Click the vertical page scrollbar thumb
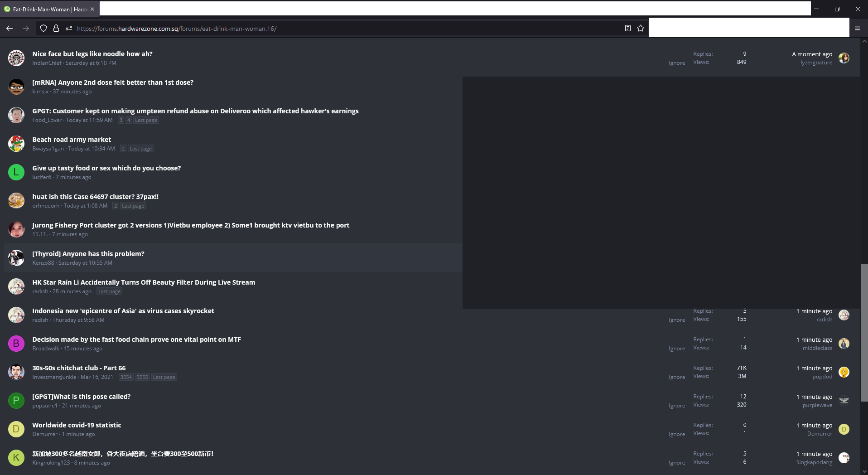This screenshot has width=868, height=475. tap(864, 332)
